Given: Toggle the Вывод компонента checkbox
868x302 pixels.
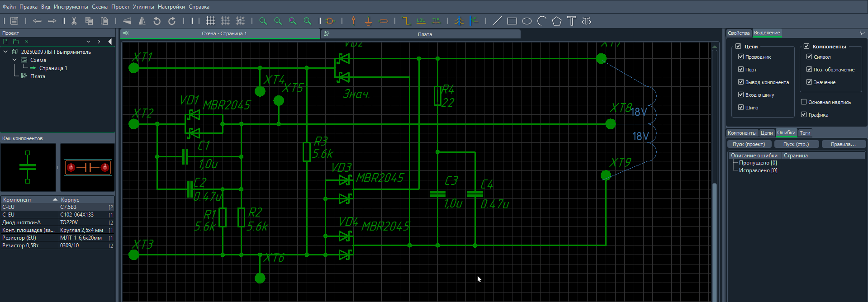Looking at the screenshot, I should [741, 82].
